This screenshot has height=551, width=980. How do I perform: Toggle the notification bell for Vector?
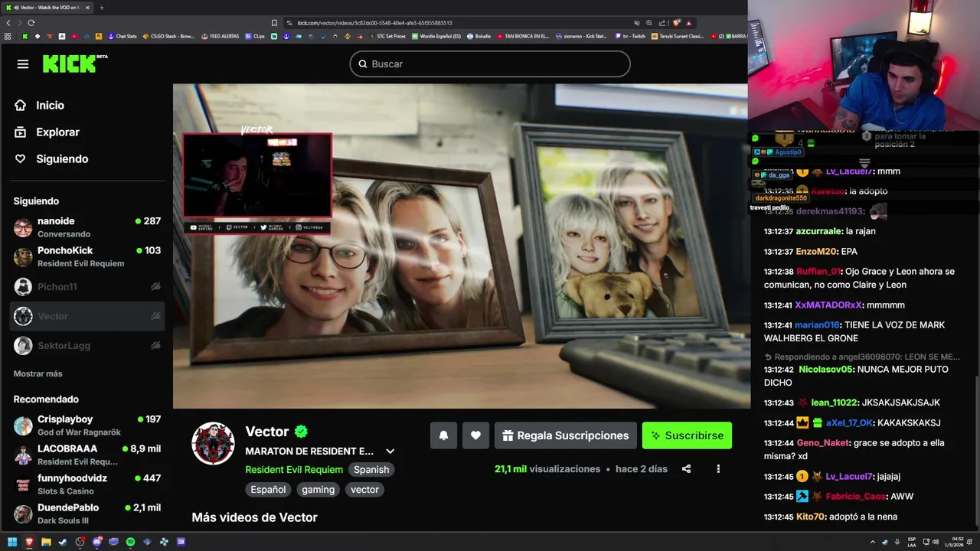pos(443,435)
